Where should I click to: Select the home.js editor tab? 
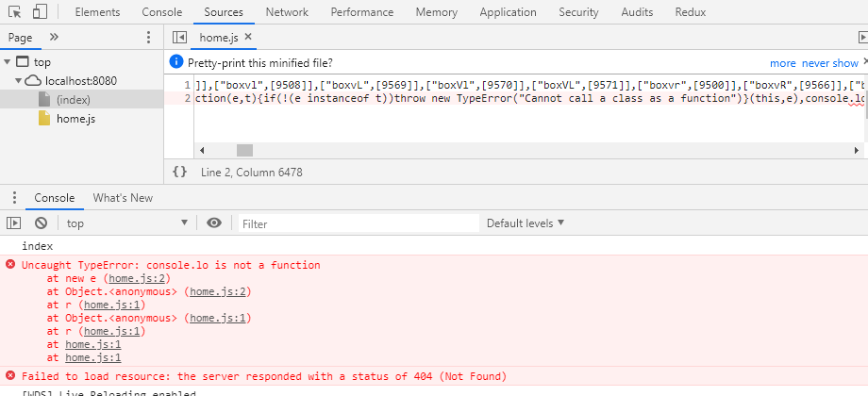click(x=219, y=38)
